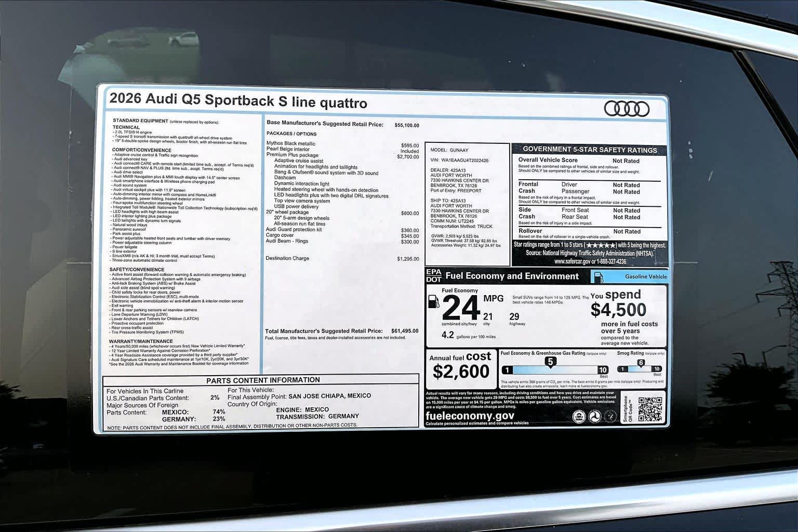The image size is (798, 532).
Task: Click the STANDARD EQUIPMENT heading
Action: pyautogui.click(x=140, y=121)
